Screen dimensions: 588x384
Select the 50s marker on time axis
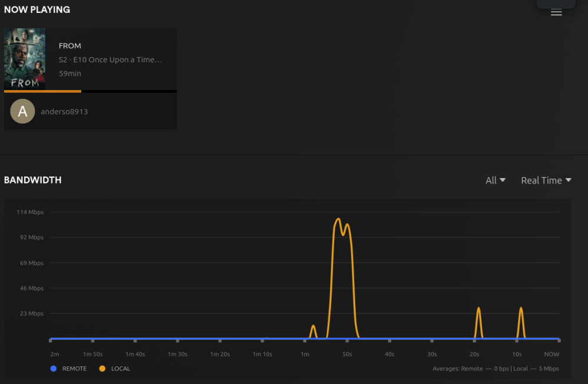click(x=347, y=354)
